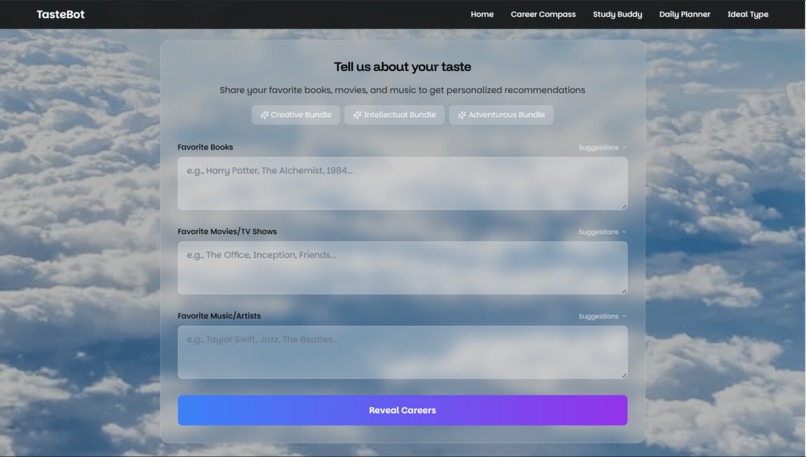This screenshot has height=457, width=806.
Task: Click the sparkle icon on Intellectual Bundle
Action: [357, 115]
